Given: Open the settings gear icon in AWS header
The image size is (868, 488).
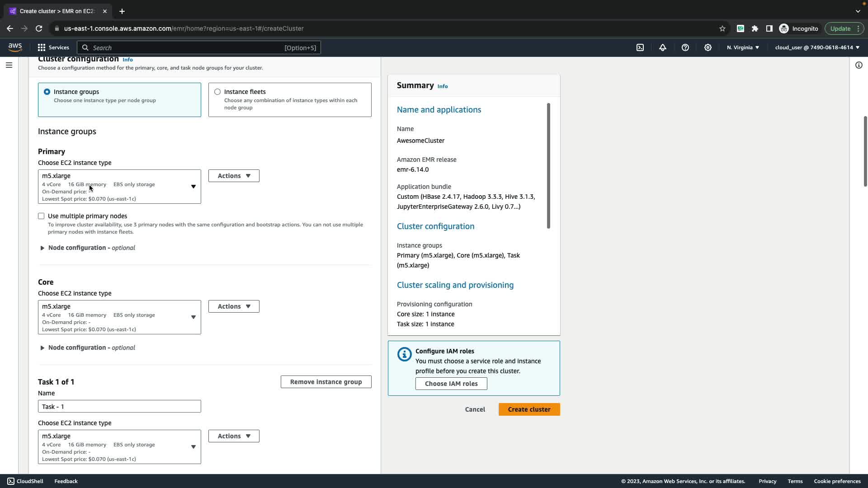Looking at the screenshot, I should [x=708, y=47].
